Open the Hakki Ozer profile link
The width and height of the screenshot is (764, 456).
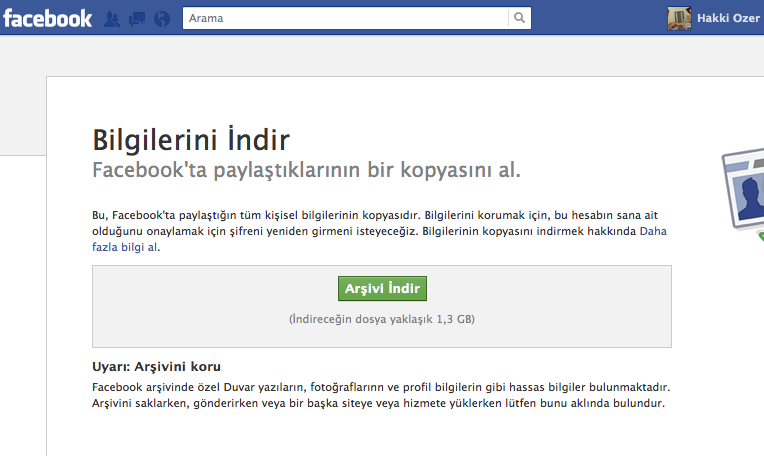[x=728, y=19]
